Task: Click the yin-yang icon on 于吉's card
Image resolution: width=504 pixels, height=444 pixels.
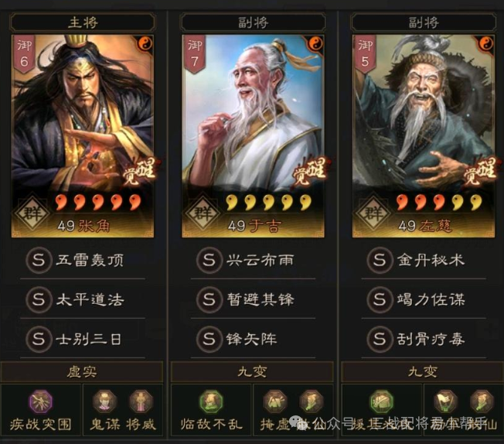Action: click(315, 43)
